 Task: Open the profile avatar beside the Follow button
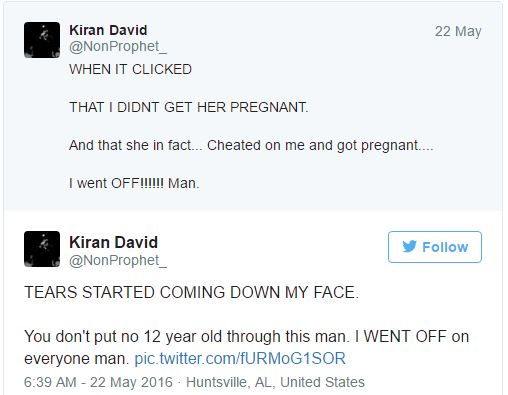(x=42, y=249)
